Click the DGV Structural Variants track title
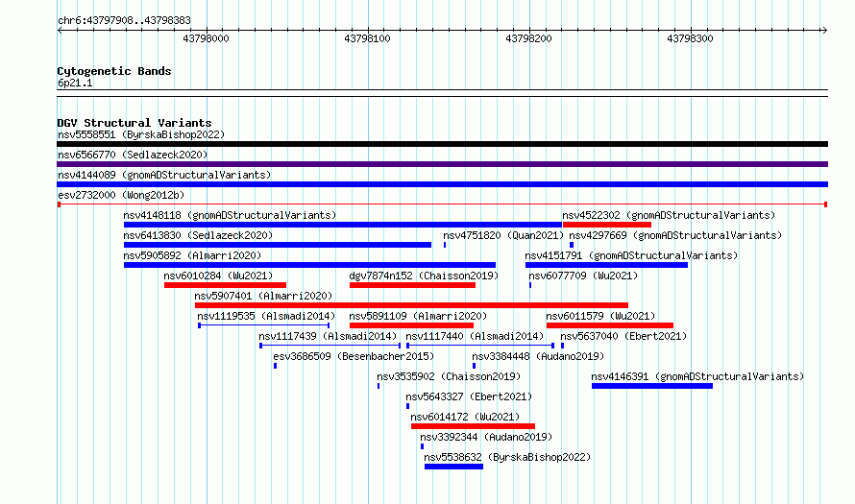 pyautogui.click(x=134, y=123)
